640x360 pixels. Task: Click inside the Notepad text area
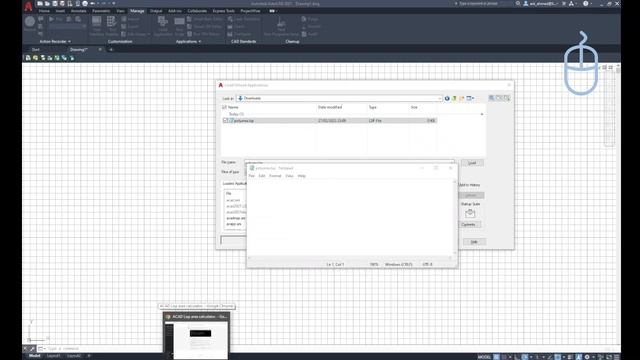pyautogui.click(x=351, y=218)
